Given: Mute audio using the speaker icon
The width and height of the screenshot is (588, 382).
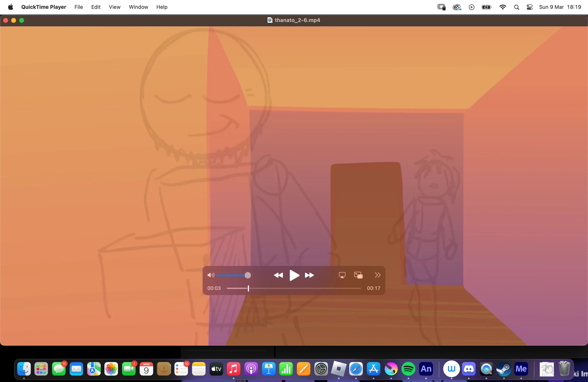Looking at the screenshot, I should point(210,275).
